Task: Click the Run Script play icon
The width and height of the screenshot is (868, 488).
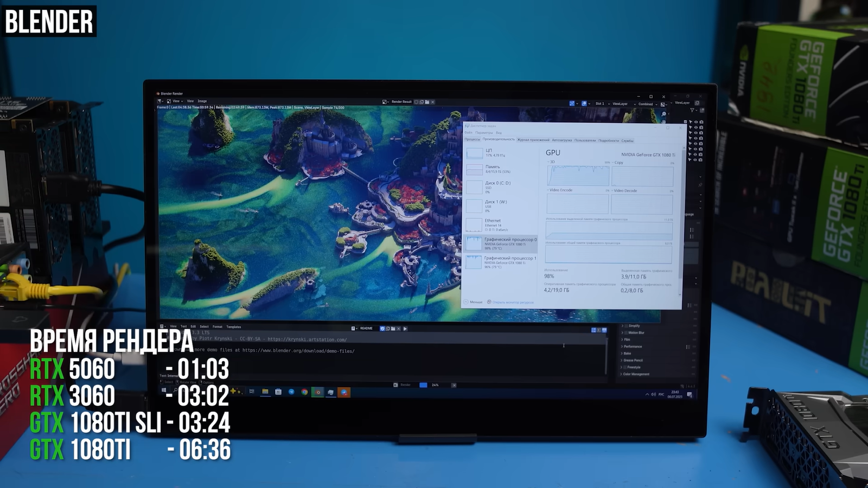Action: pyautogui.click(x=405, y=329)
